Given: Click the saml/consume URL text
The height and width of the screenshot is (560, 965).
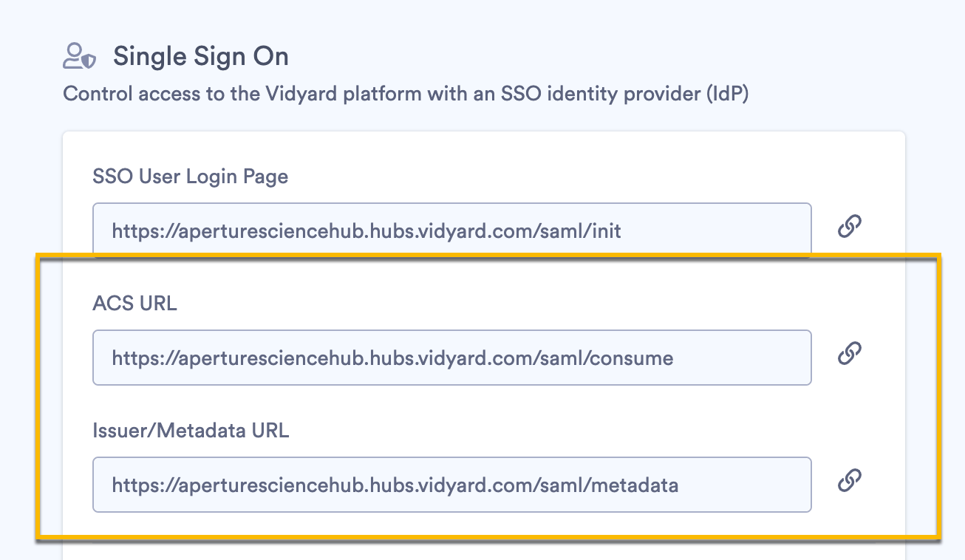Looking at the screenshot, I should (x=392, y=358).
